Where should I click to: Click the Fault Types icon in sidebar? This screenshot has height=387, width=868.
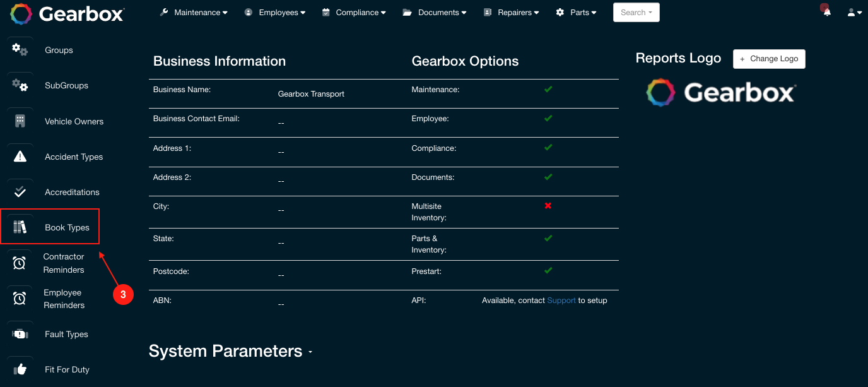pyautogui.click(x=20, y=334)
